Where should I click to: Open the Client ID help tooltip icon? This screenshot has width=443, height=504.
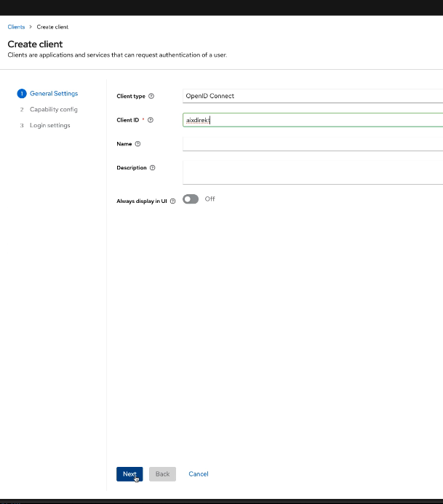click(x=151, y=120)
